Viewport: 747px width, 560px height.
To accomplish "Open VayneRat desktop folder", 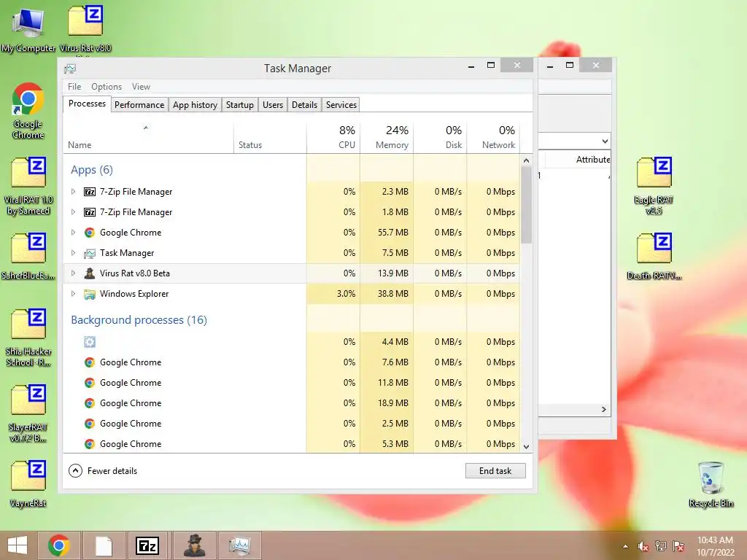I will 28,484.
